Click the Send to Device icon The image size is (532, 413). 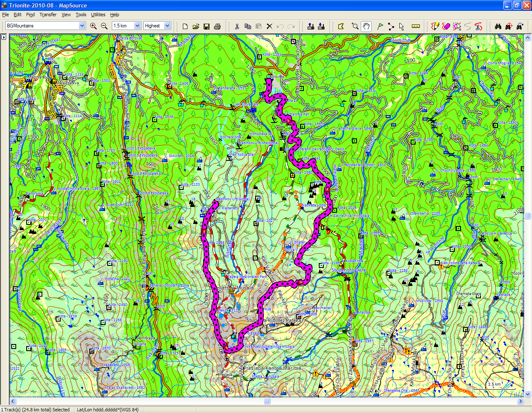pos(310,26)
